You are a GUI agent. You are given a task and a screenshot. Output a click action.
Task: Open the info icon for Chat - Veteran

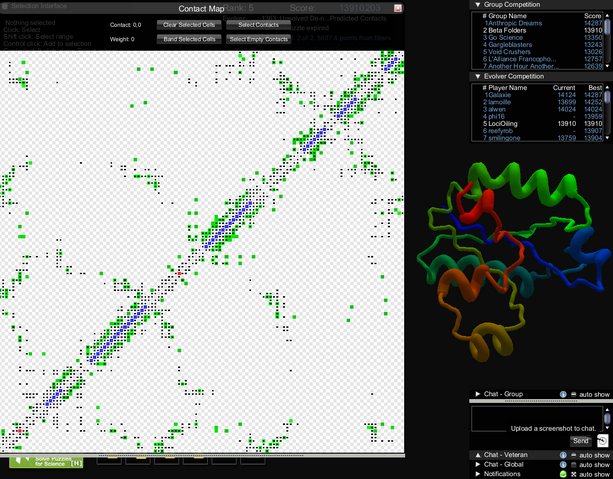[563, 455]
